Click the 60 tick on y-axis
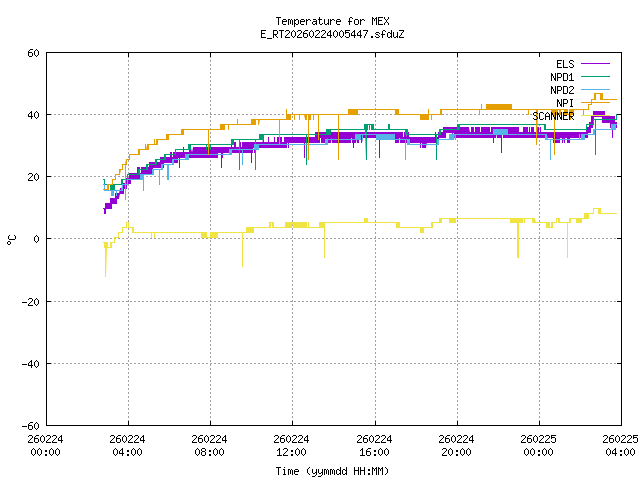 33,53
